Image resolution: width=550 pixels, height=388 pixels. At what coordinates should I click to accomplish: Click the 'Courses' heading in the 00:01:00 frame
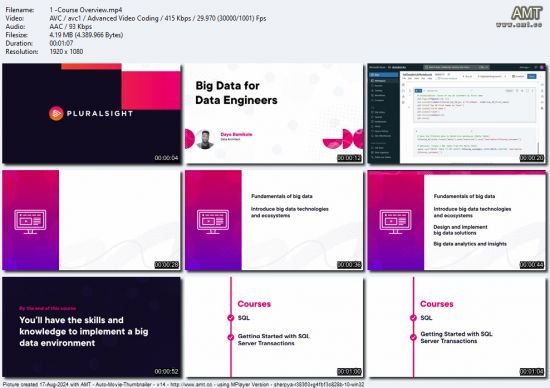click(254, 304)
